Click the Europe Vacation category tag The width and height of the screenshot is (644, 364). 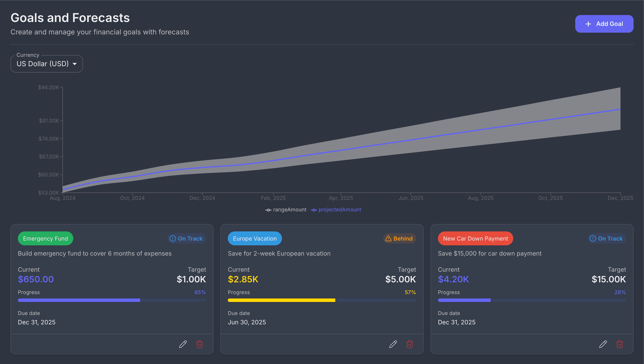tap(255, 238)
